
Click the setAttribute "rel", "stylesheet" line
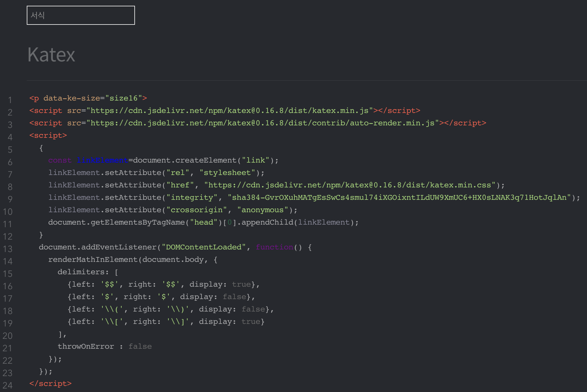pyautogui.click(x=156, y=173)
